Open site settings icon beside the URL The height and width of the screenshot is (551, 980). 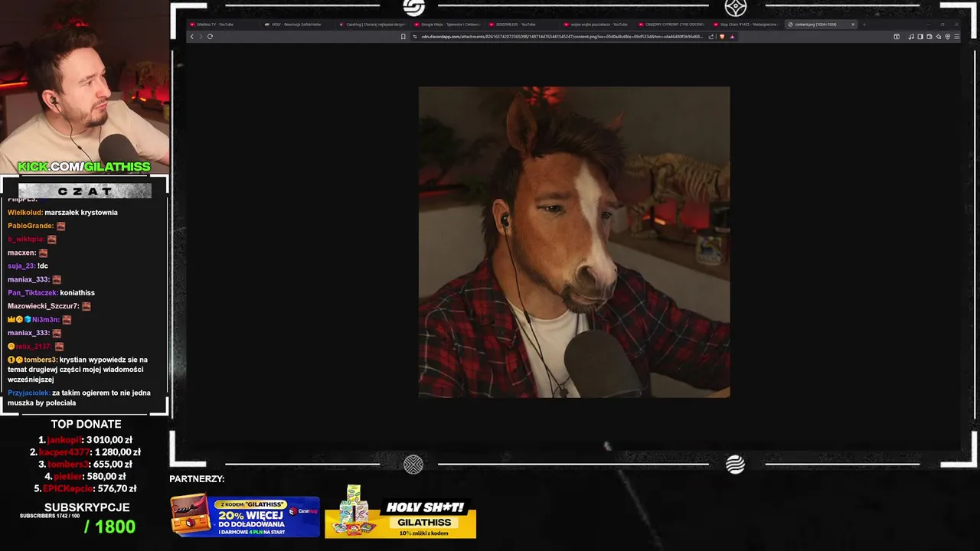pyautogui.click(x=415, y=36)
